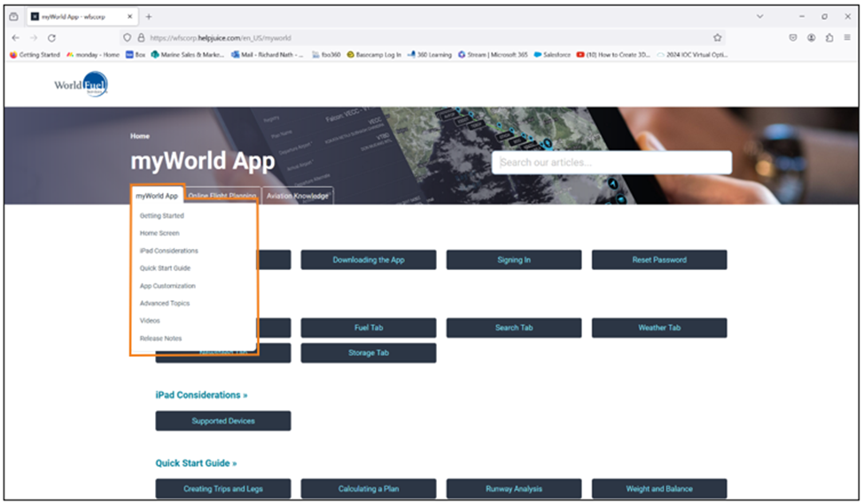Open the monday - Home bookmark

[x=93, y=55]
